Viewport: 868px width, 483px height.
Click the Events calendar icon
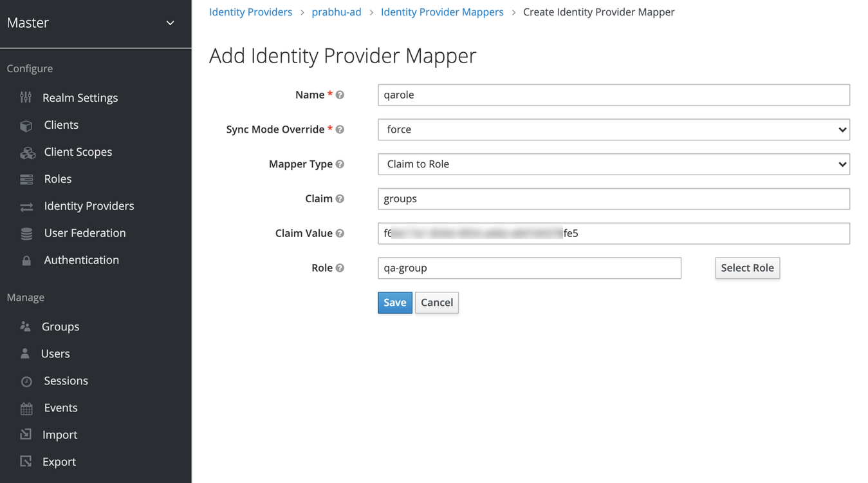click(26, 408)
